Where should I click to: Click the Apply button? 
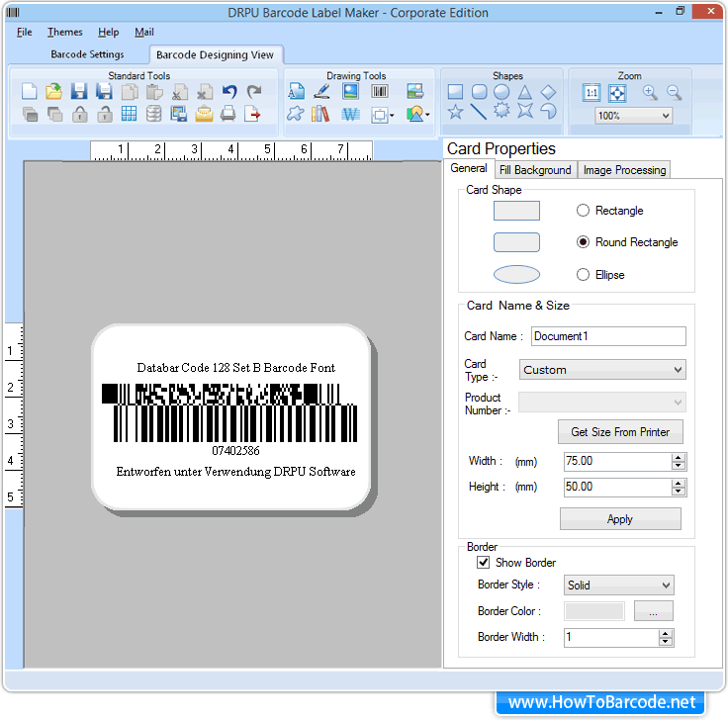[620, 519]
